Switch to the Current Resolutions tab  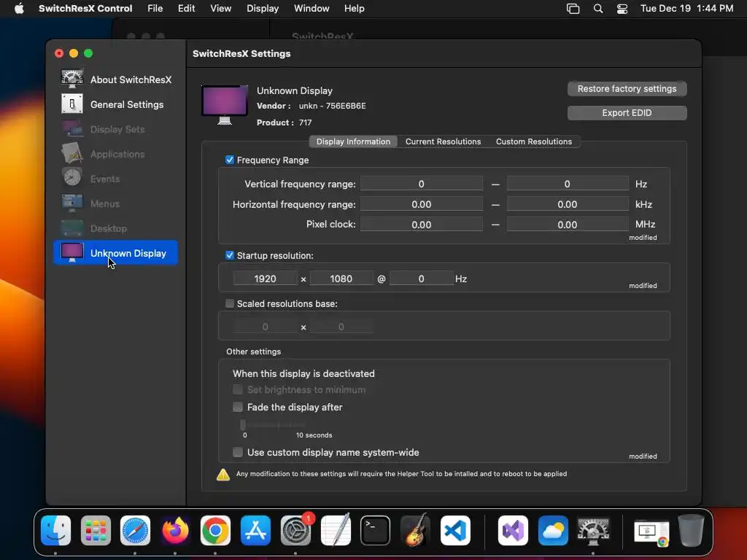pyautogui.click(x=443, y=141)
